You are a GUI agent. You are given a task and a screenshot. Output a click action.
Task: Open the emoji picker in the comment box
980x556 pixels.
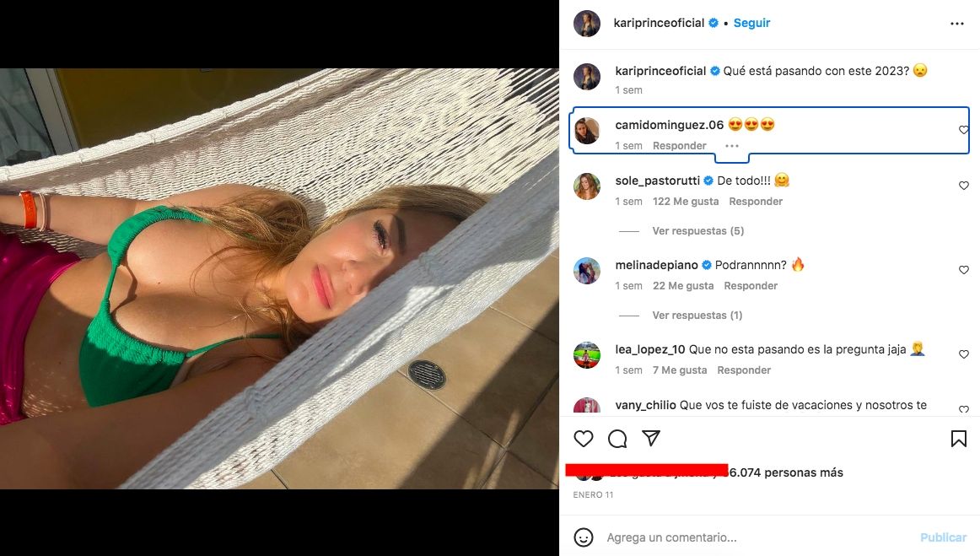pos(584,537)
